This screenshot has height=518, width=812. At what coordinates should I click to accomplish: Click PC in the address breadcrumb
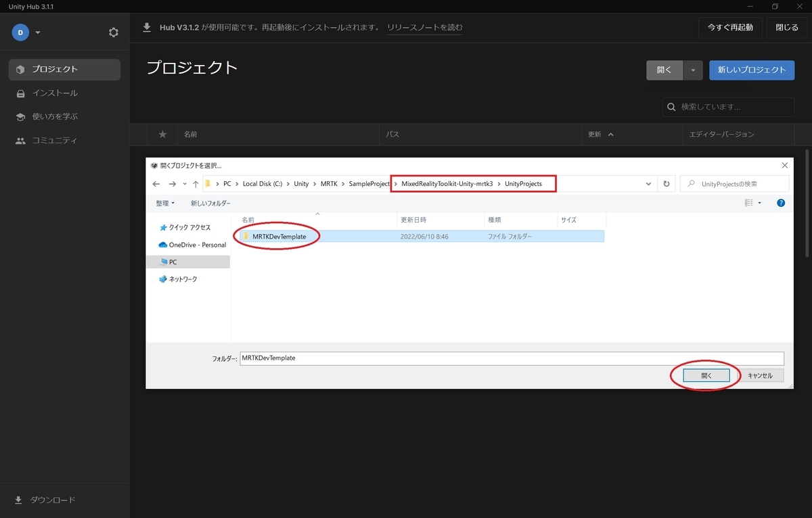pos(227,184)
